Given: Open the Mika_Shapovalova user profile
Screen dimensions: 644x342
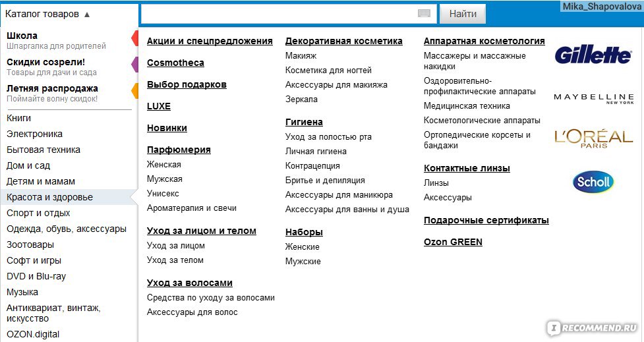Looking at the screenshot, I should 602,7.
